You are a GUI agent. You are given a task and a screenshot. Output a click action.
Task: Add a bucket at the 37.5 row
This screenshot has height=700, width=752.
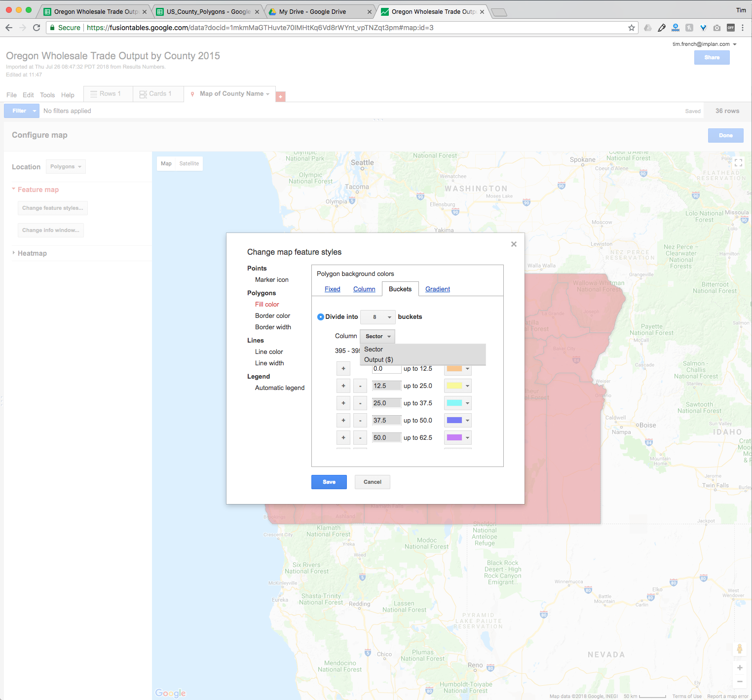pos(343,421)
